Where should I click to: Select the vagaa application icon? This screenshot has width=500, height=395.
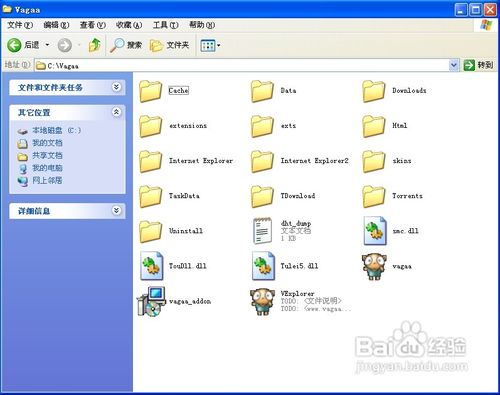point(374,266)
